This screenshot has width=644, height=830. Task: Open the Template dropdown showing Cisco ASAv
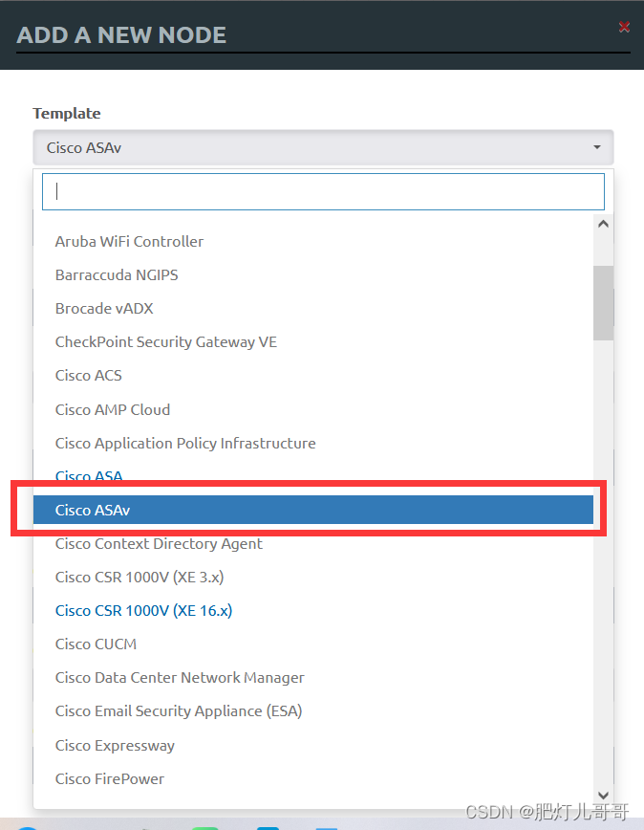click(323, 147)
